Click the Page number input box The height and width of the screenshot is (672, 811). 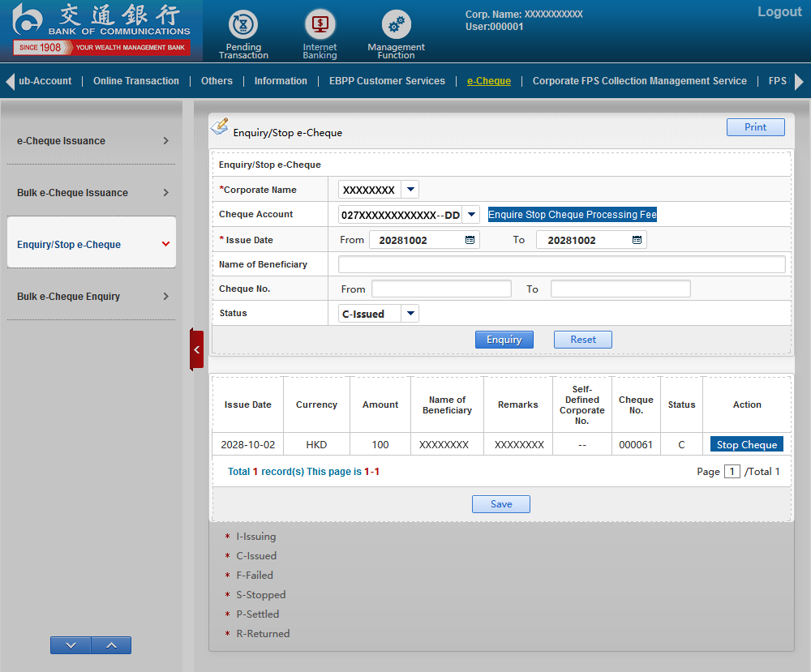pos(732,472)
